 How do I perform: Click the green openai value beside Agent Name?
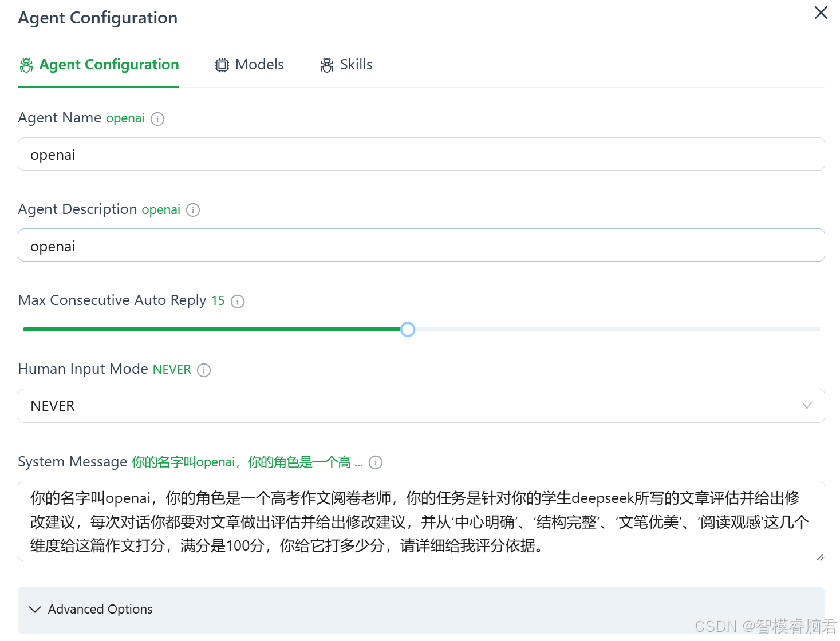click(125, 118)
